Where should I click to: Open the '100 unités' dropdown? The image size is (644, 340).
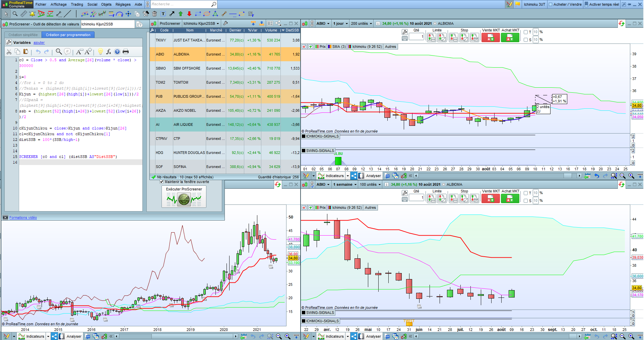click(370, 184)
